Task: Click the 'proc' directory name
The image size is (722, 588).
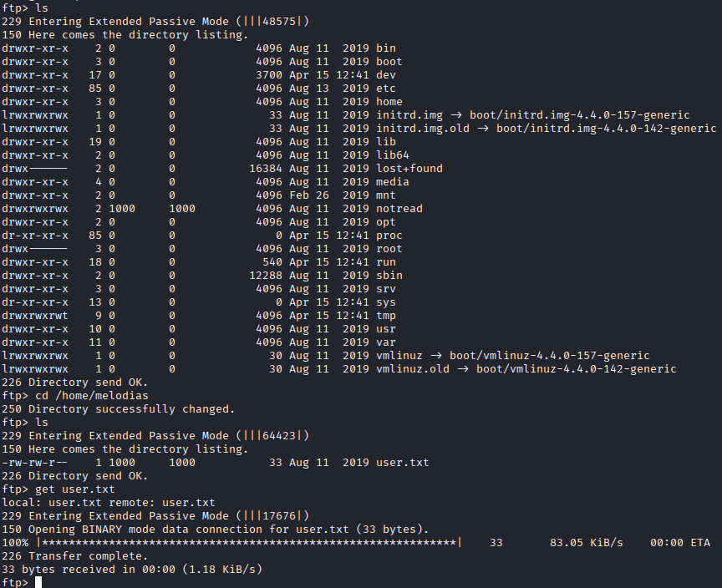Action: pos(389,236)
